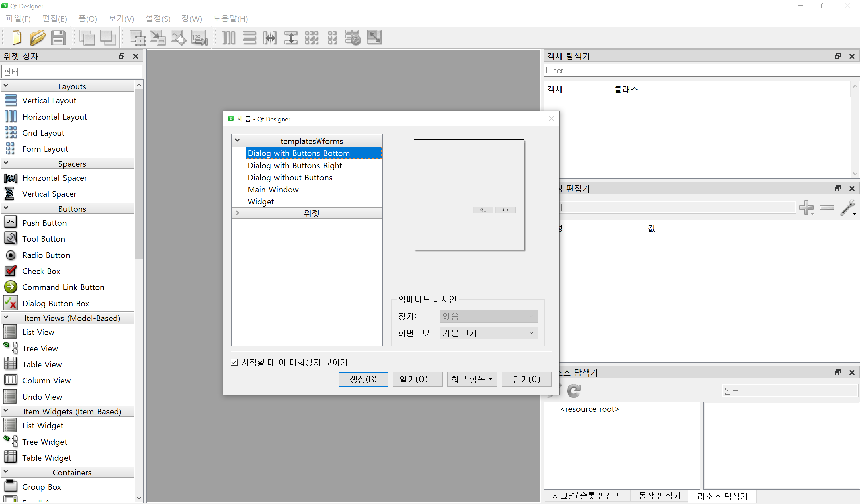This screenshot has height=504, width=860.
Task: Toggle the show dialog on startup checkbox
Action: point(234,363)
